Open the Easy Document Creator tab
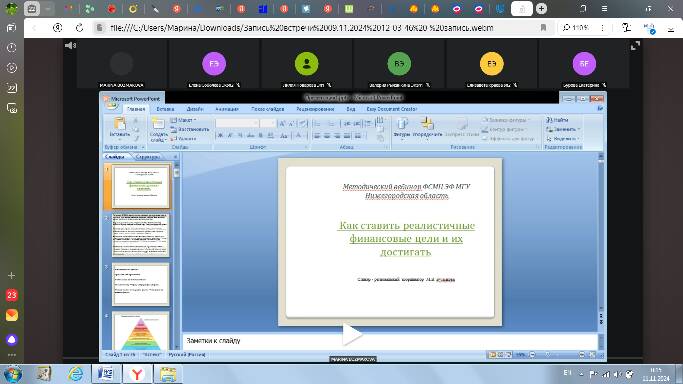 click(392, 109)
